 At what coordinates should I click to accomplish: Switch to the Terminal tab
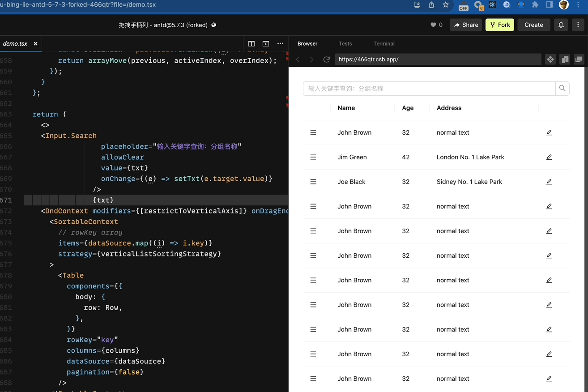click(383, 43)
